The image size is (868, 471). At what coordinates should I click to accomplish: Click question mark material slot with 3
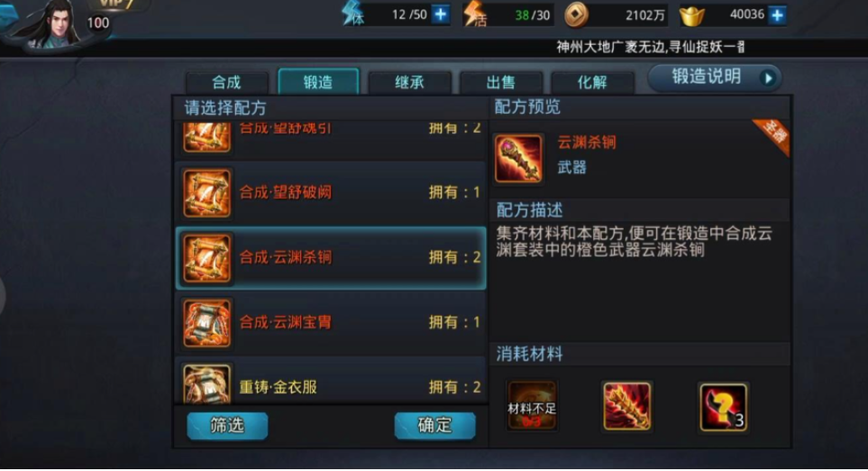click(x=723, y=406)
